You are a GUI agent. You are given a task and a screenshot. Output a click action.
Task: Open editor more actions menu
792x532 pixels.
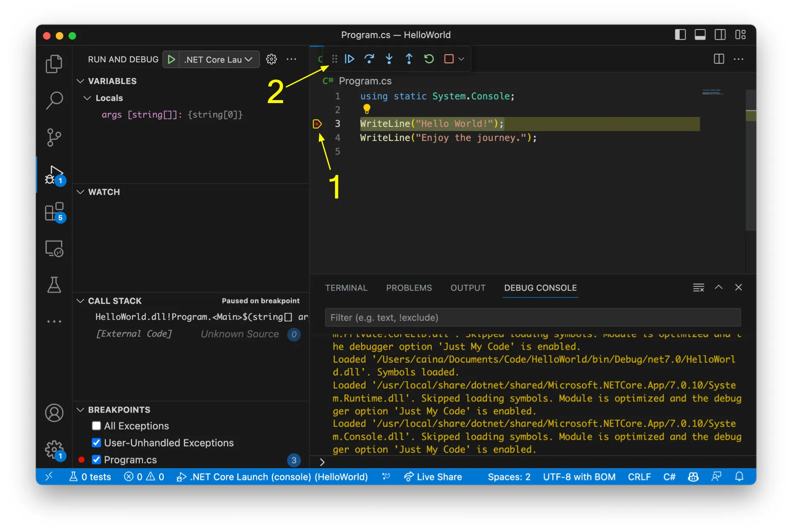tap(739, 59)
